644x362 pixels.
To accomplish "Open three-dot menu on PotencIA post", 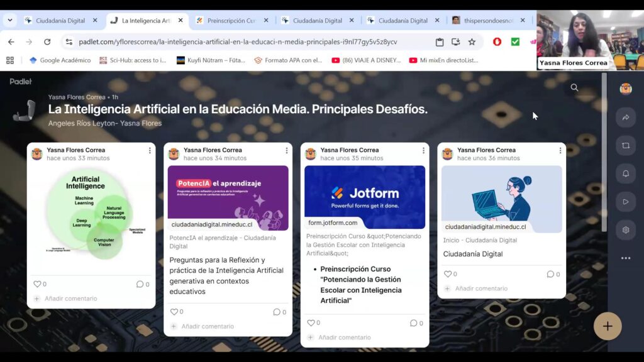I will pos(287,151).
